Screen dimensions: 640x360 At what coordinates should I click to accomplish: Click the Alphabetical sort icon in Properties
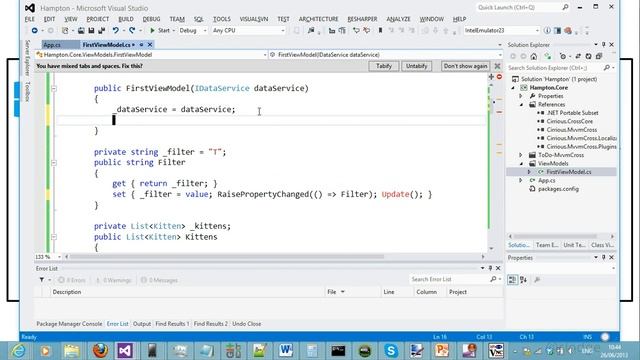[x=524, y=280]
